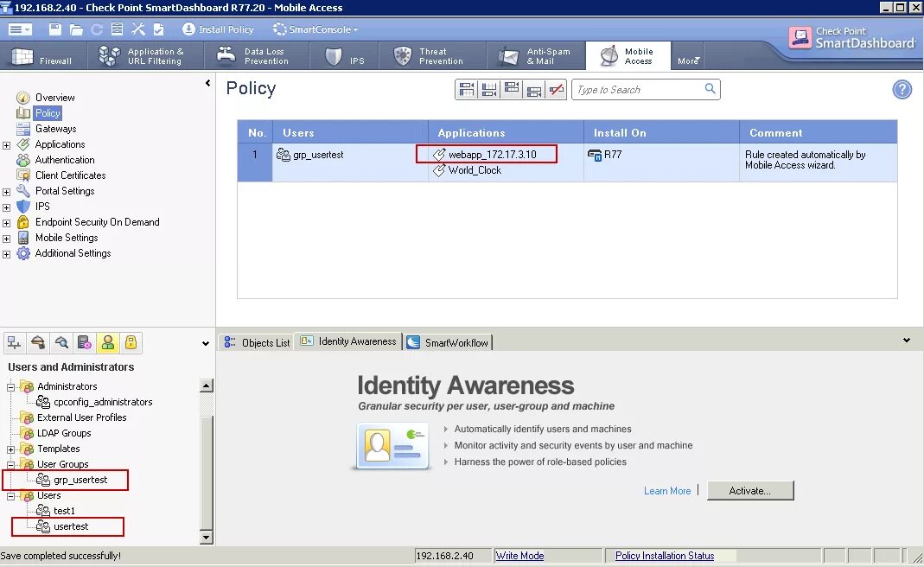Switch to Threat Prevention tab
Screen dimensions: 924x567
pos(432,56)
